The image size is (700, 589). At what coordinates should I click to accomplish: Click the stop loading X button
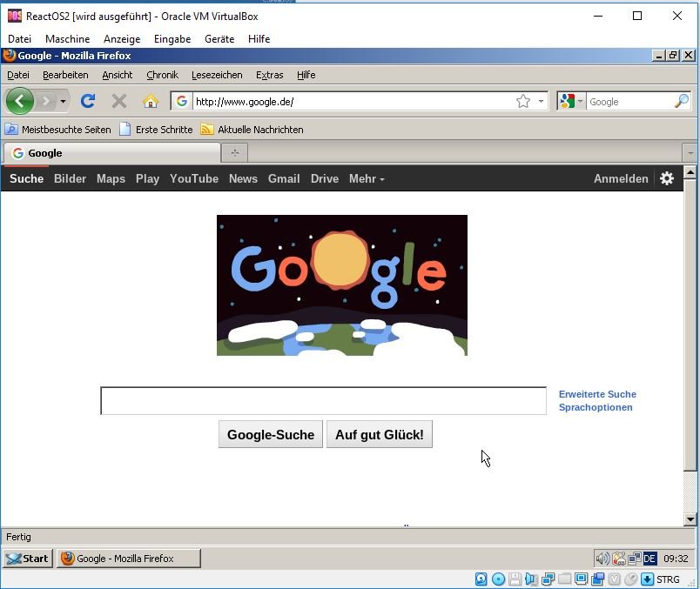pos(118,101)
